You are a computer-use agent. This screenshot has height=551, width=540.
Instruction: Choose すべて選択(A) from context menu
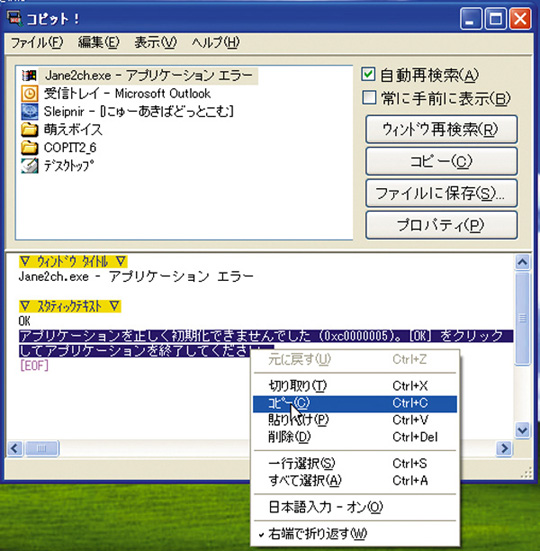[355, 480]
